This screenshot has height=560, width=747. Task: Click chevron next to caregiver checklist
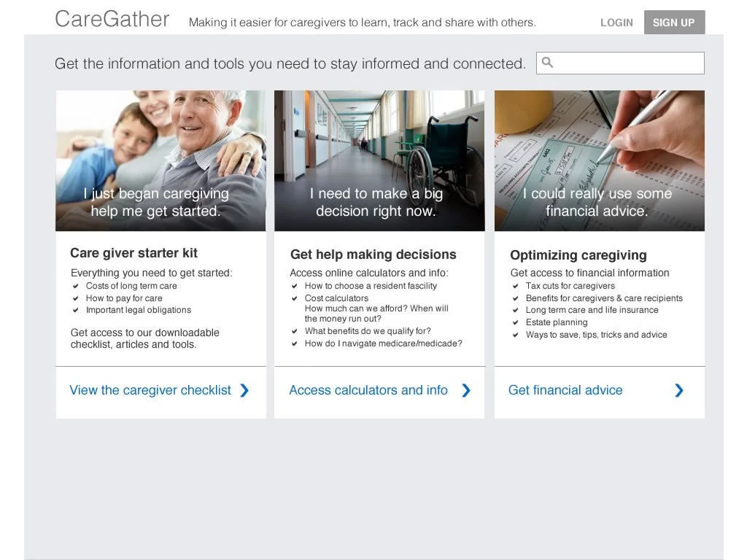(244, 391)
